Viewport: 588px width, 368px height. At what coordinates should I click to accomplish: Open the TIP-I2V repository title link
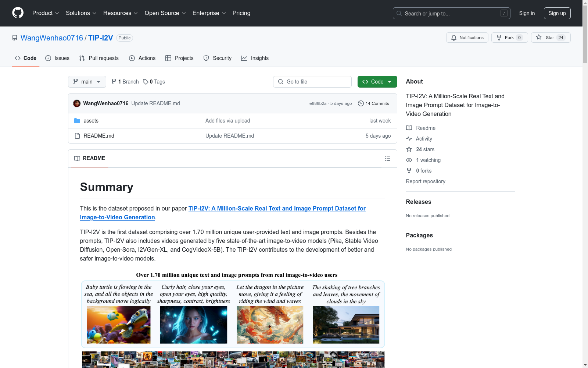pyautogui.click(x=100, y=38)
